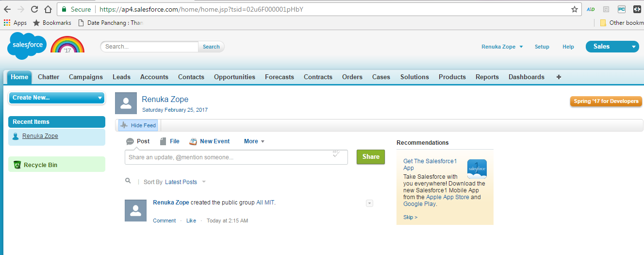
Task: Select the File document icon
Action: pos(163,141)
